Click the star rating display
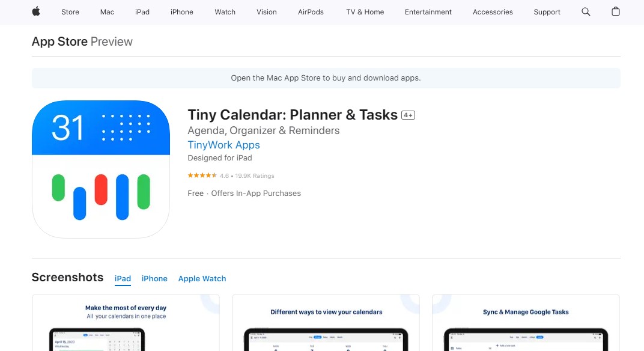644x351 pixels. pyautogui.click(x=204, y=175)
